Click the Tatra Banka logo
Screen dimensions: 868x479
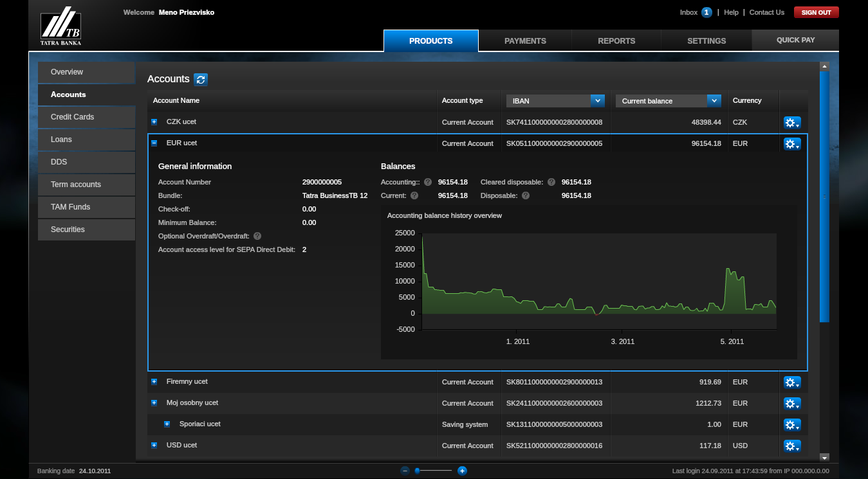click(x=61, y=26)
